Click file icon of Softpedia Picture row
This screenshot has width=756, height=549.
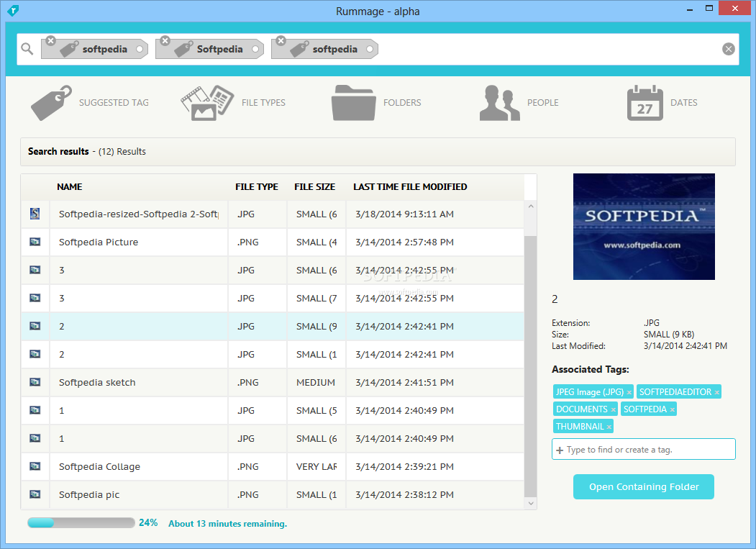pyautogui.click(x=35, y=242)
